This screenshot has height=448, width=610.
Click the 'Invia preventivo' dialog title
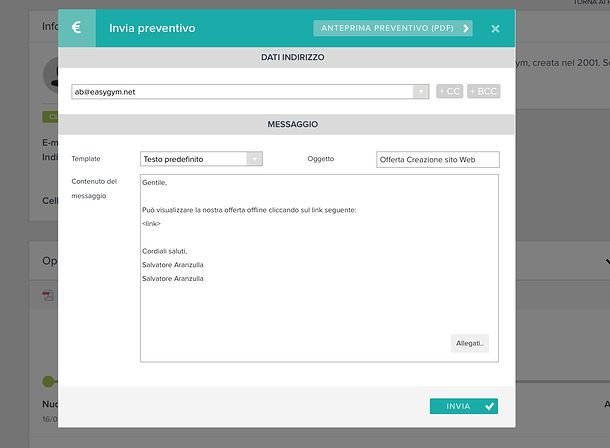click(152, 28)
